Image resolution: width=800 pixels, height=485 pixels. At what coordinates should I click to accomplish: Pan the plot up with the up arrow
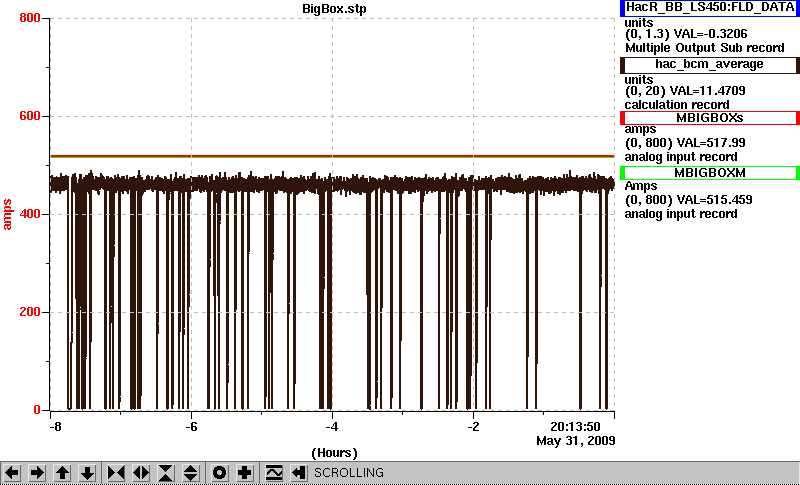point(62,473)
